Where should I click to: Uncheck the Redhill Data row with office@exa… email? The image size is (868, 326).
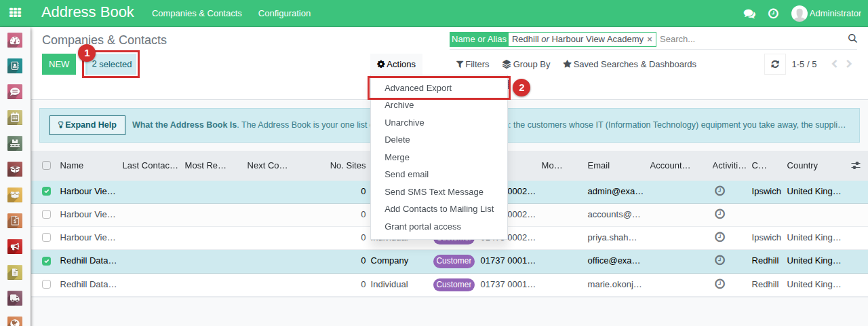point(46,261)
